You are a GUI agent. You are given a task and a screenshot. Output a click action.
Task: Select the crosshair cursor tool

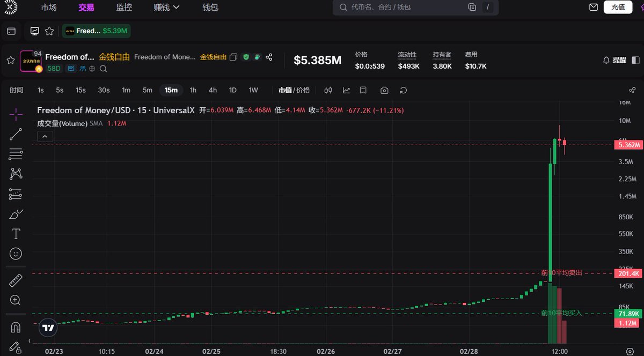coord(16,114)
